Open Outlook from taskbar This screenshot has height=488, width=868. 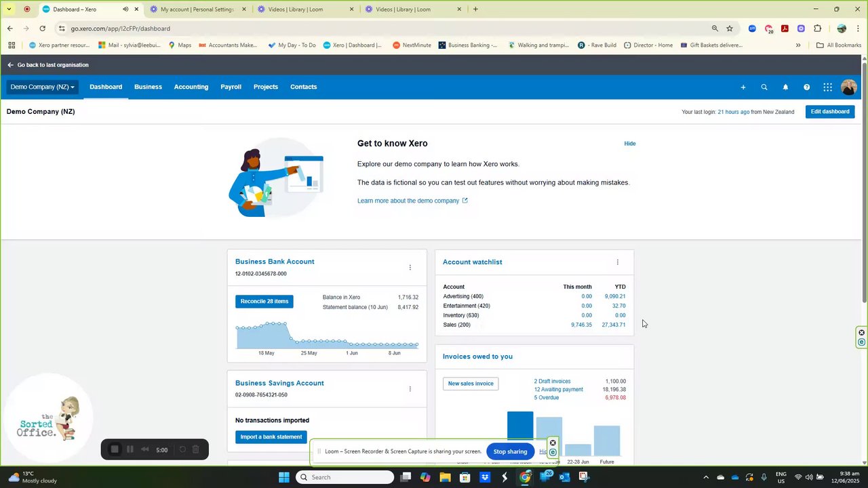564,477
